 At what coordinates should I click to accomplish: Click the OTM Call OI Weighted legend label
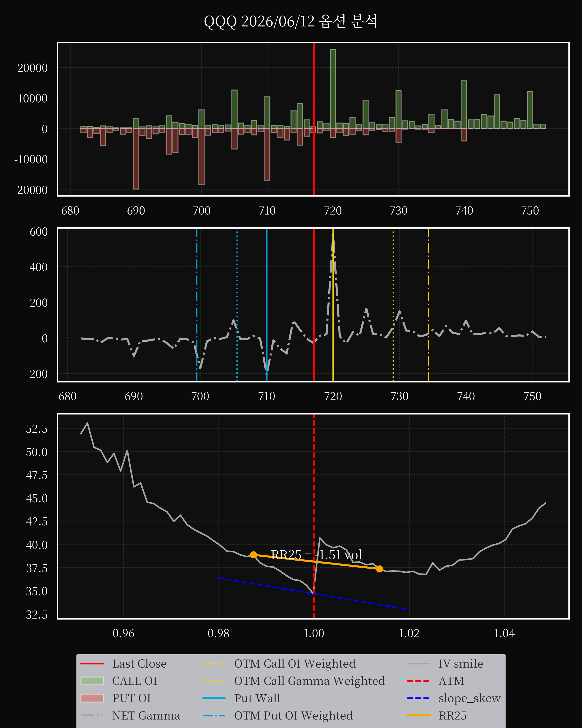tap(295, 663)
